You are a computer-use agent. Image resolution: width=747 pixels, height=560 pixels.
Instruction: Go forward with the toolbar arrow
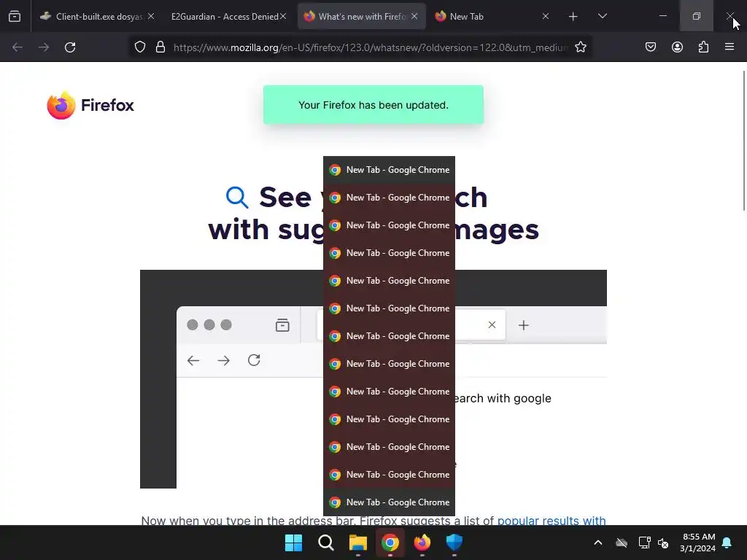point(44,47)
